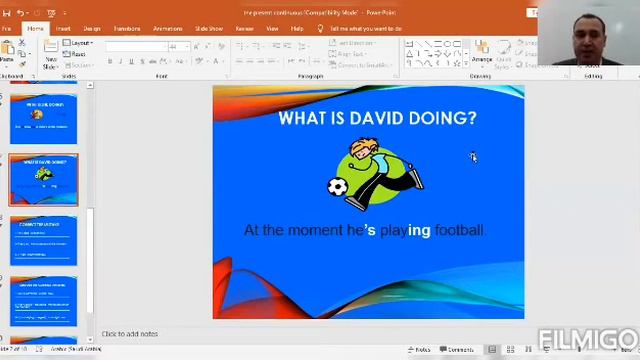This screenshot has width=640, height=360.
Task: Toggle bulleted list
Action: click(240, 46)
